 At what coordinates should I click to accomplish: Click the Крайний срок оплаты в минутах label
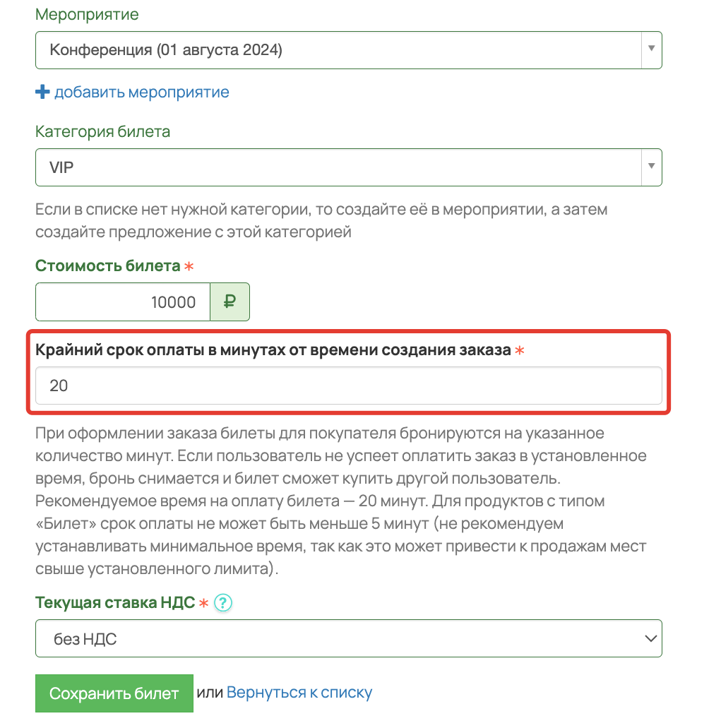pyautogui.click(x=273, y=350)
